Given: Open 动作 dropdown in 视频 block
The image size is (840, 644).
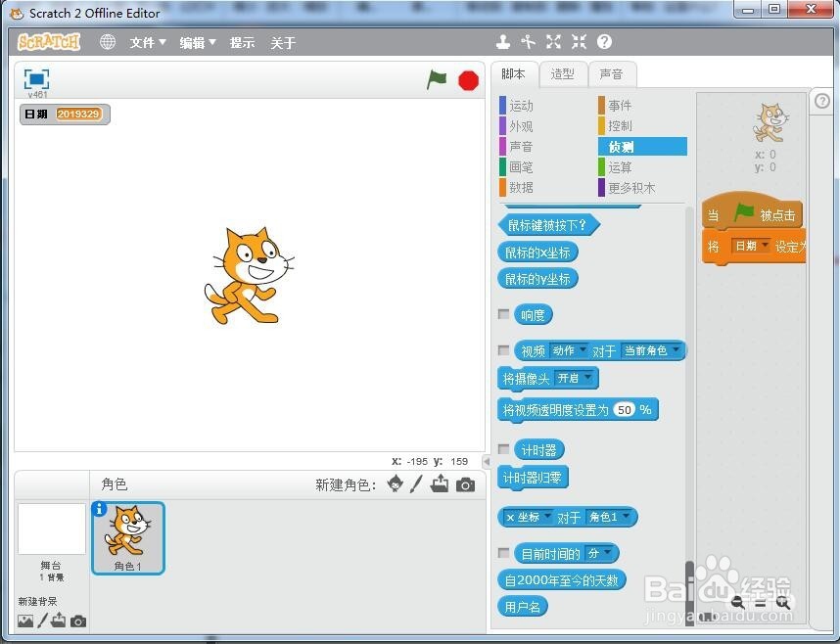Looking at the screenshot, I should [x=569, y=350].
